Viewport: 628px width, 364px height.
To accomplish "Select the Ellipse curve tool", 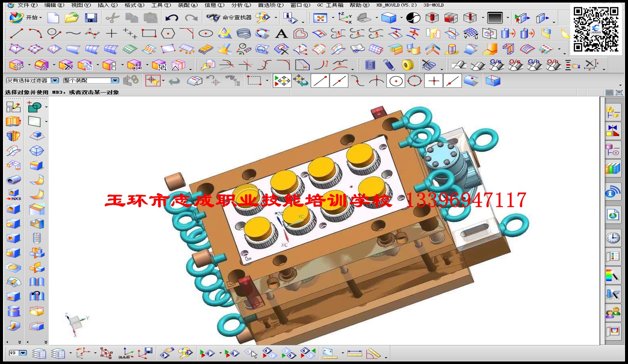I will pos(206,33).
